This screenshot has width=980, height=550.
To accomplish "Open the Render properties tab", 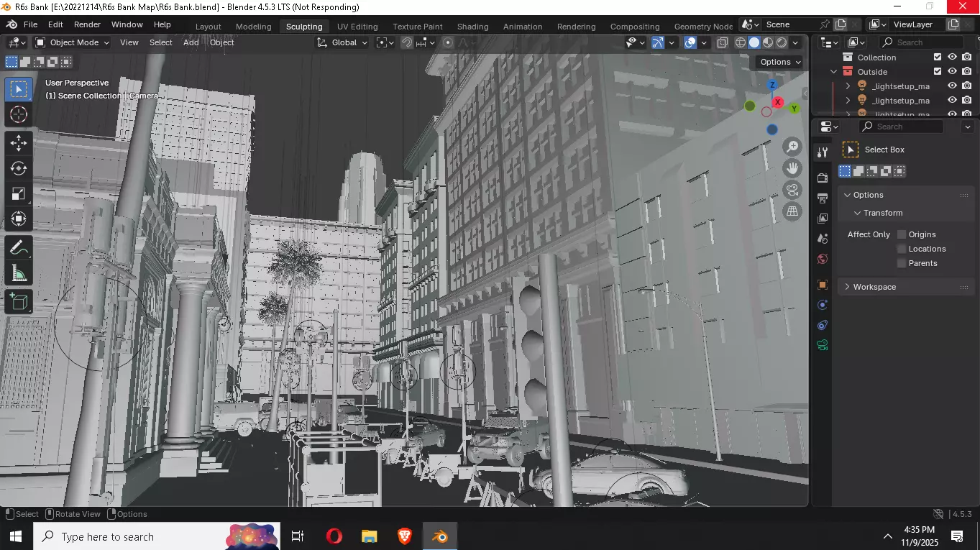I will [823, 178].
